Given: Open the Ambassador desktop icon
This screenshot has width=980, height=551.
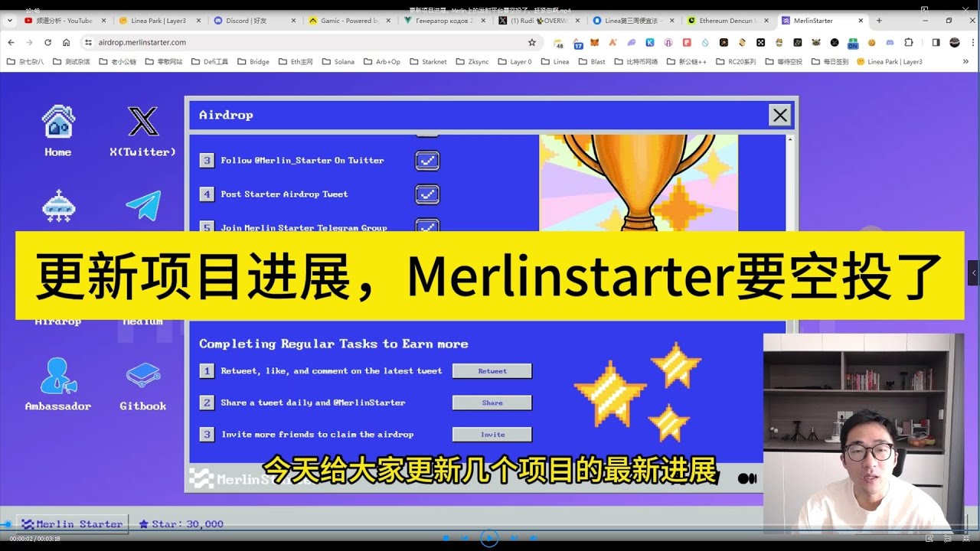Looking at the screenshot, I should [58, 384].
